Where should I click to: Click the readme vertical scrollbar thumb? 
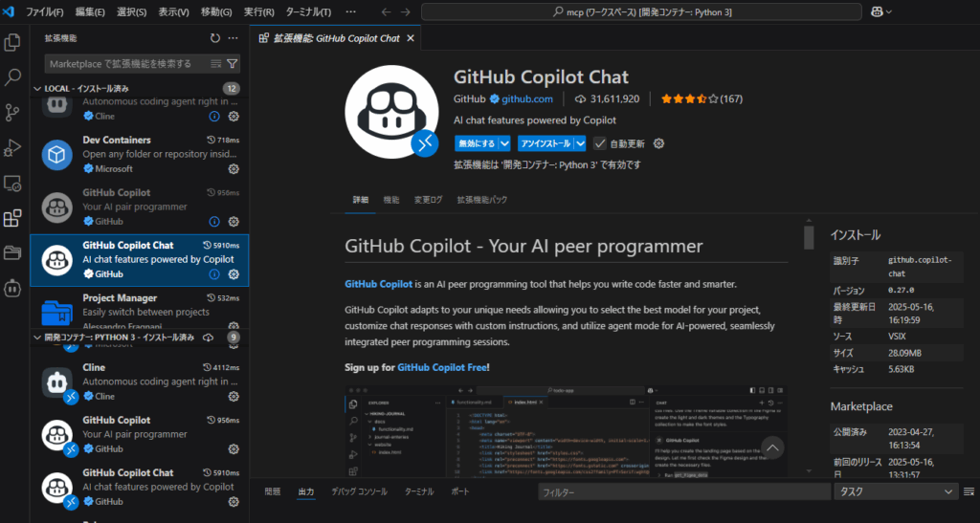[x=809, y=237]
